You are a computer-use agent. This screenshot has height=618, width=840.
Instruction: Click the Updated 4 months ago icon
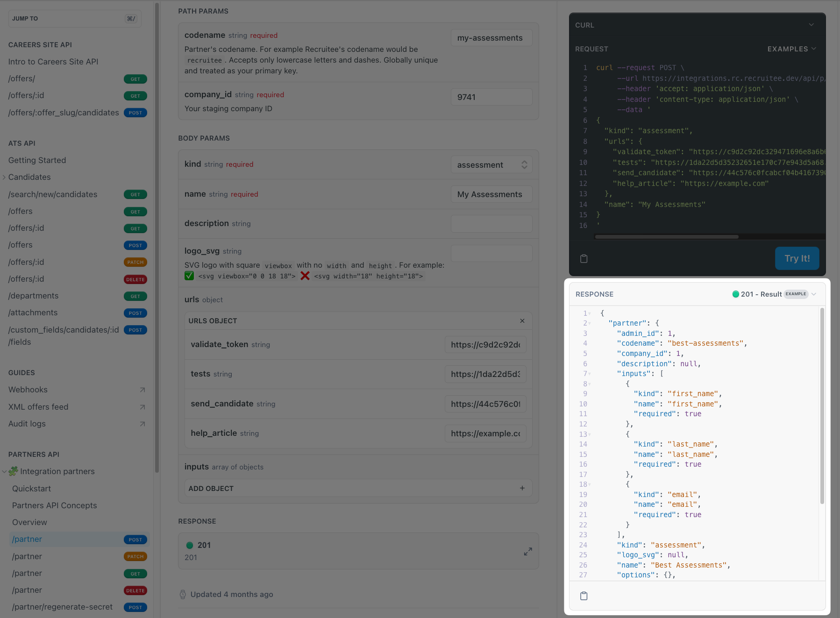pos(183,595)
